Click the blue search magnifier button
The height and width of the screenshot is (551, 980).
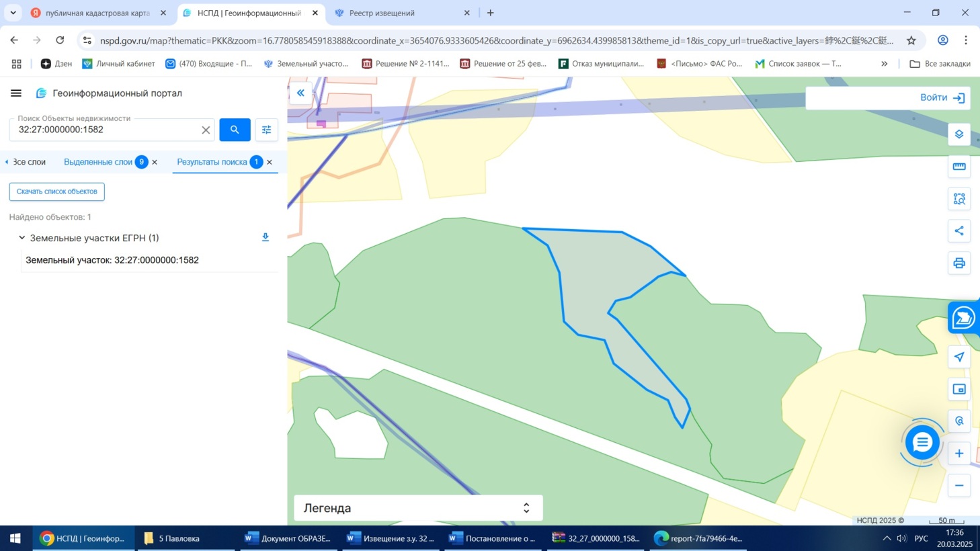tap(235, 130)
